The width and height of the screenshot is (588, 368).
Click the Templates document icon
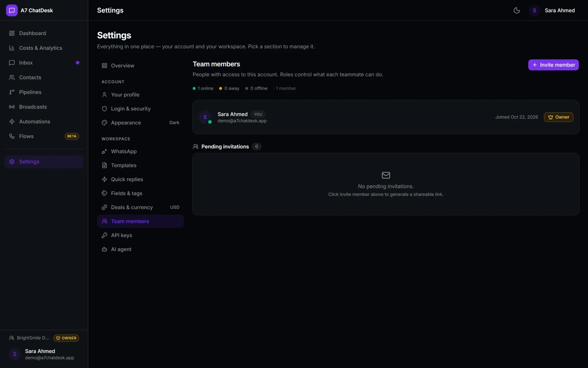click(104, 165)
